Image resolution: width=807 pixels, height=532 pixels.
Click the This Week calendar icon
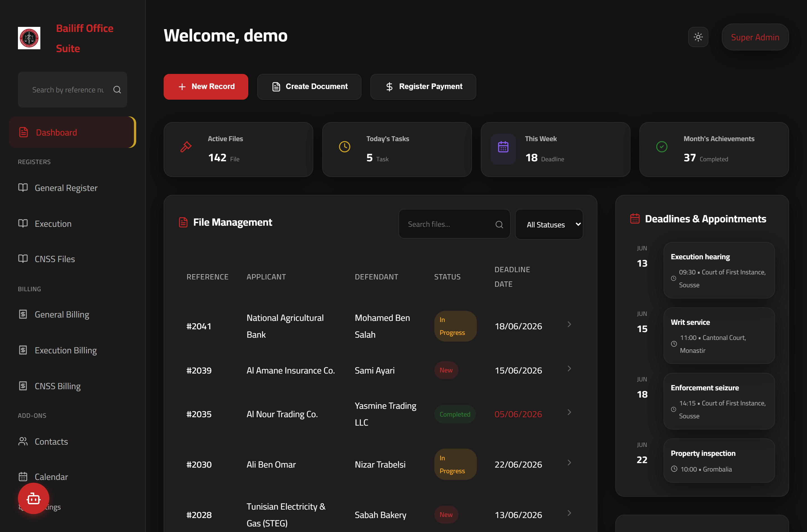[x=503, y=147]
